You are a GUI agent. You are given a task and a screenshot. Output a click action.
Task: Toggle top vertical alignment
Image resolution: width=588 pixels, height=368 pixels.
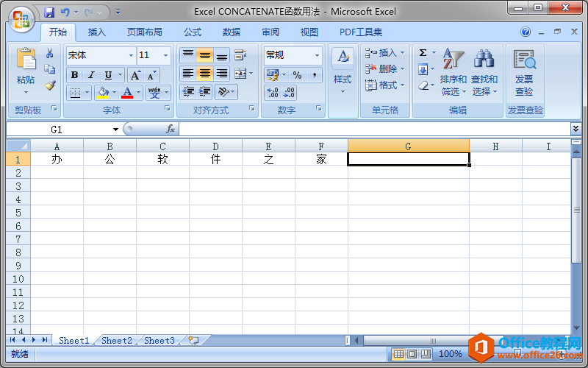188,55
